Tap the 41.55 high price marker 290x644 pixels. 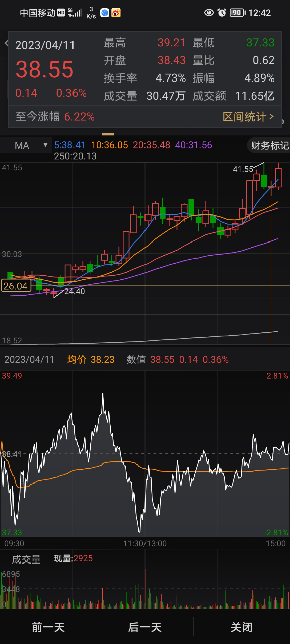point(243,169)
